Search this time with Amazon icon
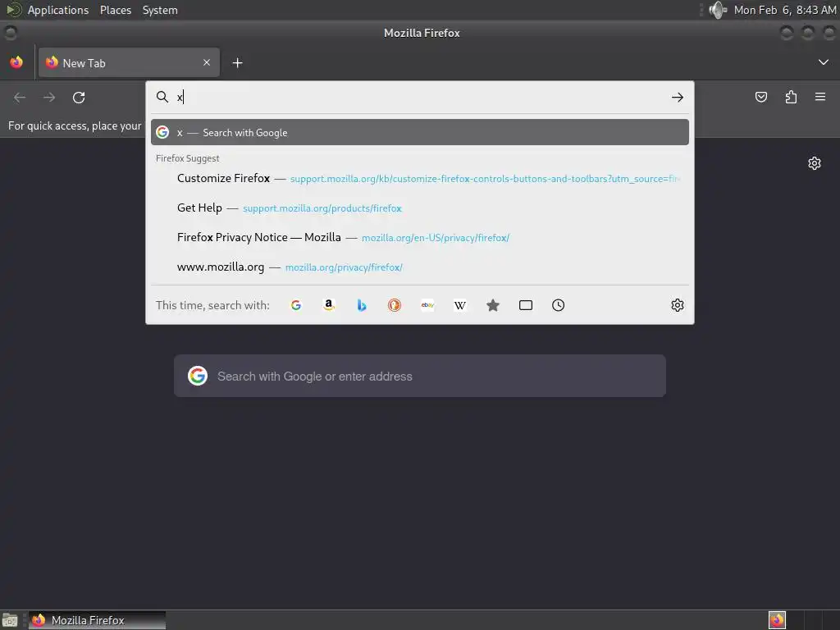The height and width of the screenshot is (630, 840). pos(329,305)
